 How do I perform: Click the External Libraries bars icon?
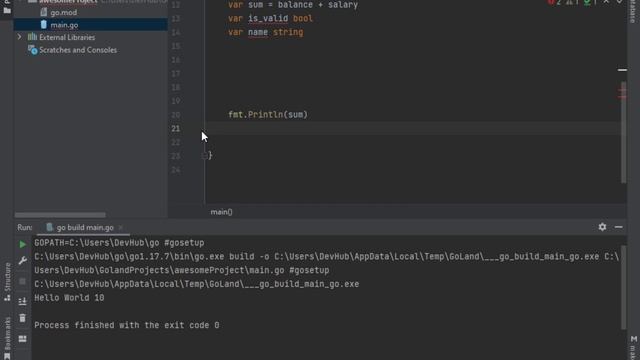click(x=32, y=37)
